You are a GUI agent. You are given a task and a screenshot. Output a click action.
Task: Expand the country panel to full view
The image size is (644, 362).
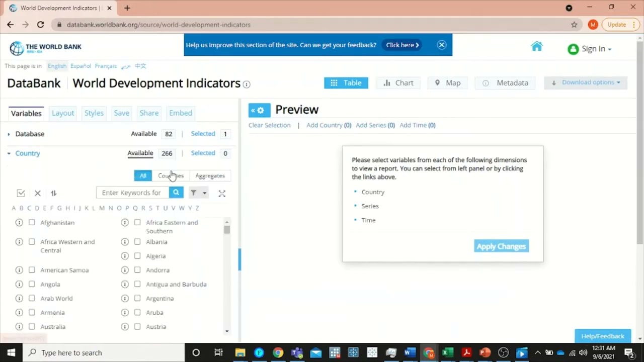pyautogui.click(x=222, y=193)
